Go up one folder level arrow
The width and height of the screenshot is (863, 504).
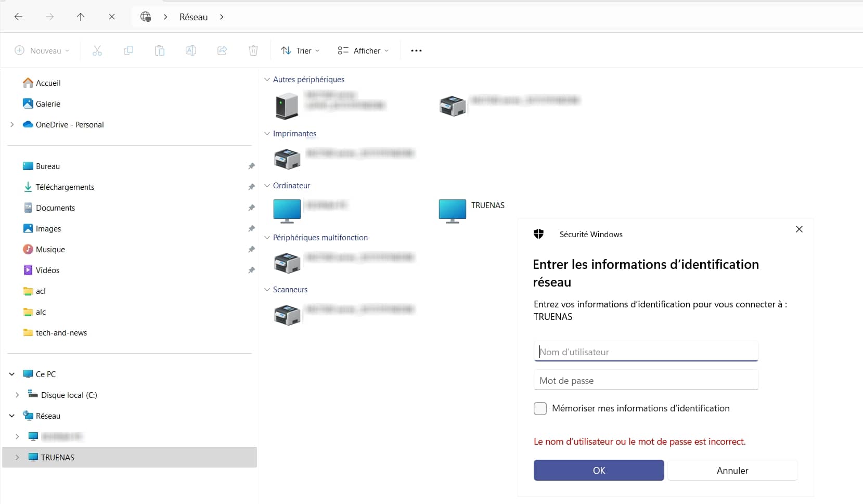(81, 17)
